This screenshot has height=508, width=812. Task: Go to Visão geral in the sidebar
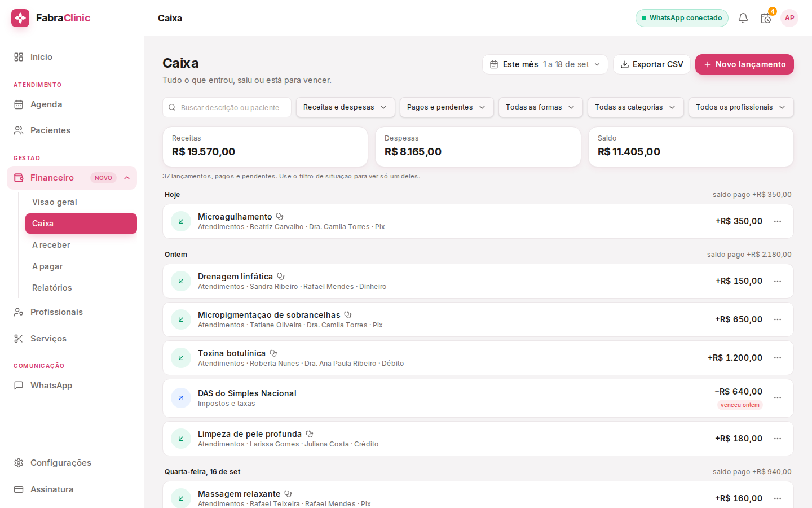(81, 202)
